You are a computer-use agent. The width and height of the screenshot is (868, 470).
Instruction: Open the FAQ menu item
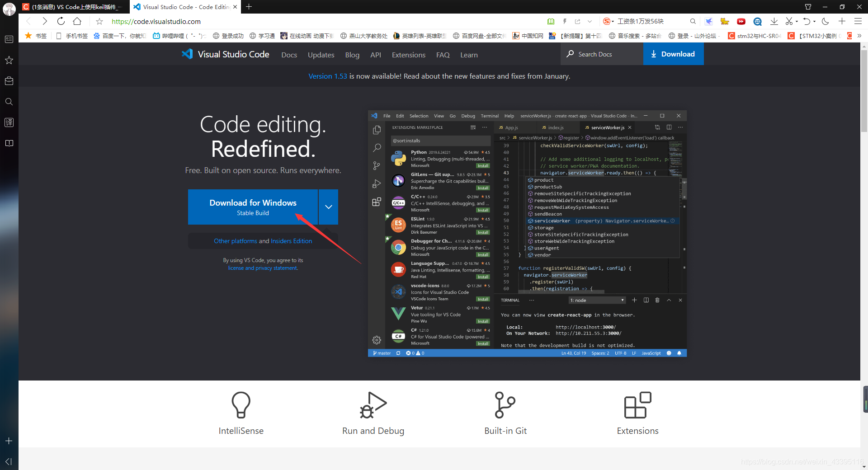pyautogui.click(x=443, y=55)
